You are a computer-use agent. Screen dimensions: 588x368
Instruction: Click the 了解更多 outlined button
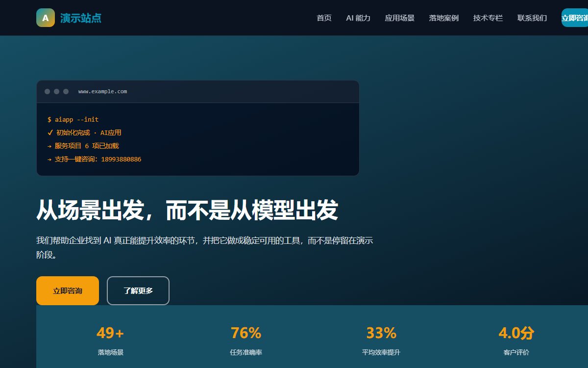[x=138, y=291]
